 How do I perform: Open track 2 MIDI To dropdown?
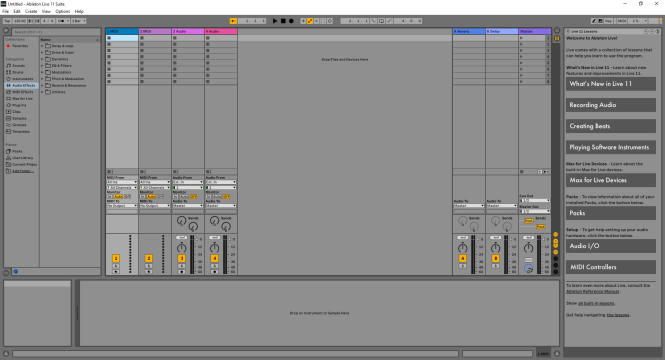pyautogui.click(x=155, y=206)
